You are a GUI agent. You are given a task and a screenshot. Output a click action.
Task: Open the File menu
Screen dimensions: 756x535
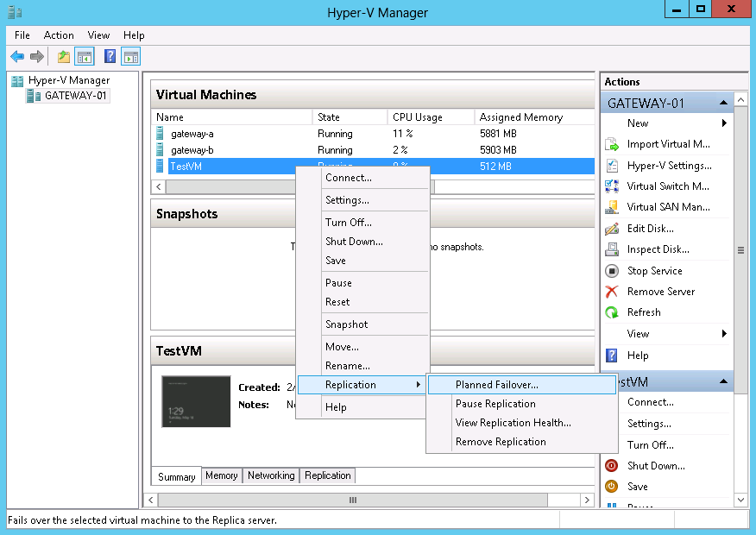coord(22,35)
